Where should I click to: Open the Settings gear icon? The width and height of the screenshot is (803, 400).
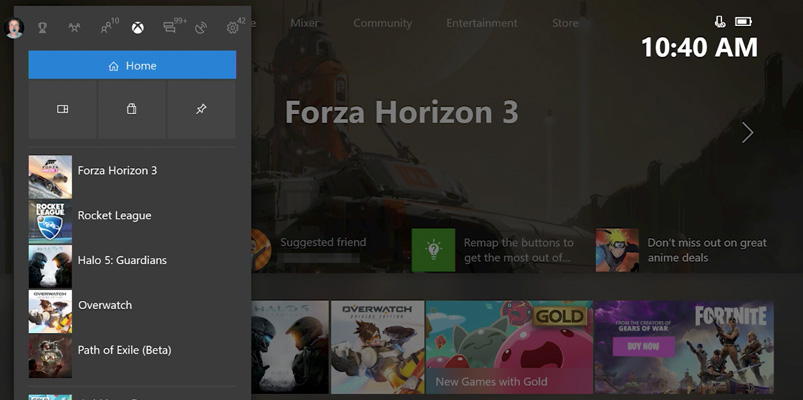point(233,28)
